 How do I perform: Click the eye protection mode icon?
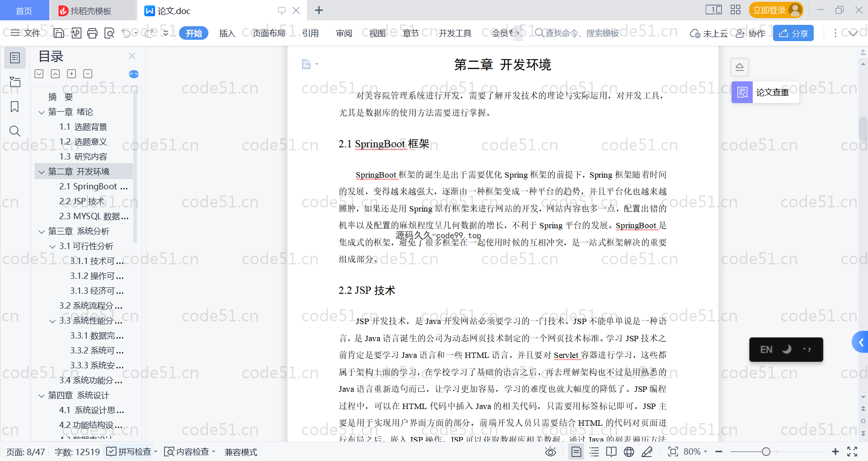550,452
